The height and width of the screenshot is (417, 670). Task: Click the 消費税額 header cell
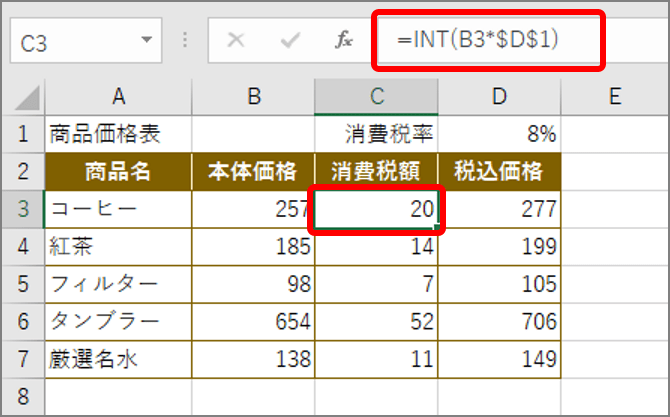pos(376,171)
